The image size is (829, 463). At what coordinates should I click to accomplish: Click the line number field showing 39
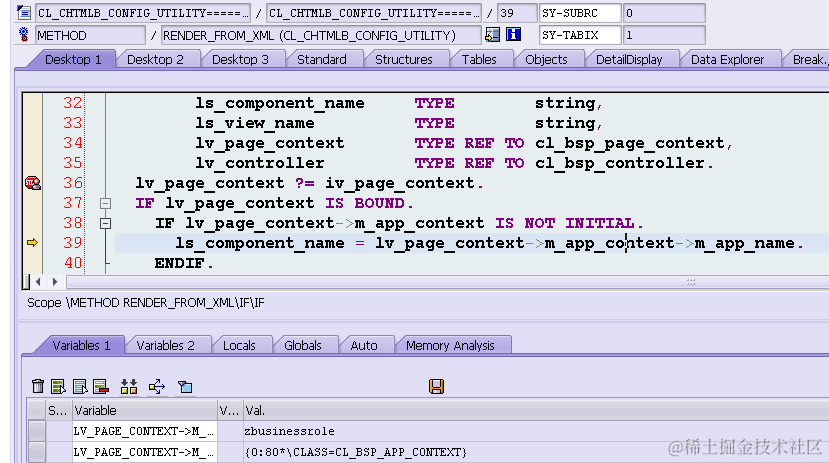(517, 13)
